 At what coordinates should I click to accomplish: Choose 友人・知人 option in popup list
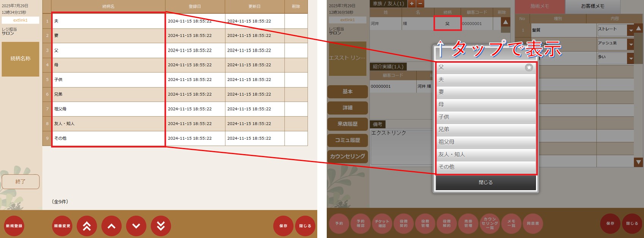point(486,154)
